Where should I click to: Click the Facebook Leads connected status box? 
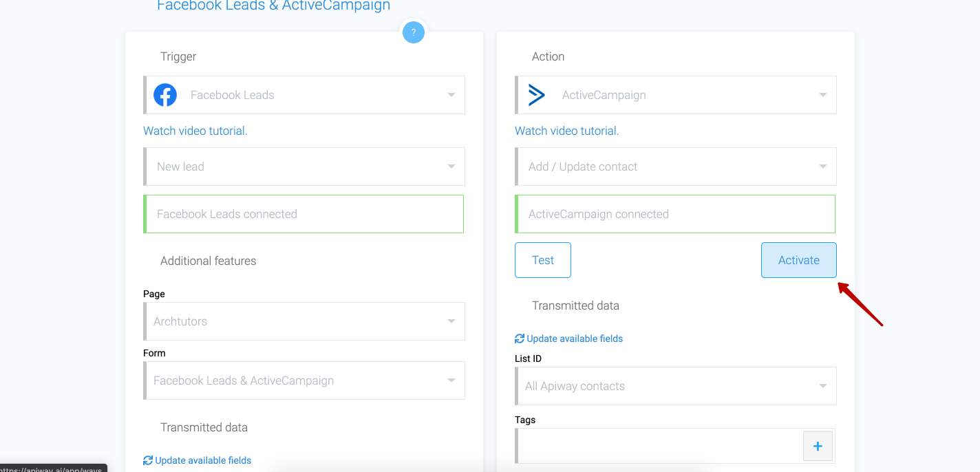click(x=303, y=214)
